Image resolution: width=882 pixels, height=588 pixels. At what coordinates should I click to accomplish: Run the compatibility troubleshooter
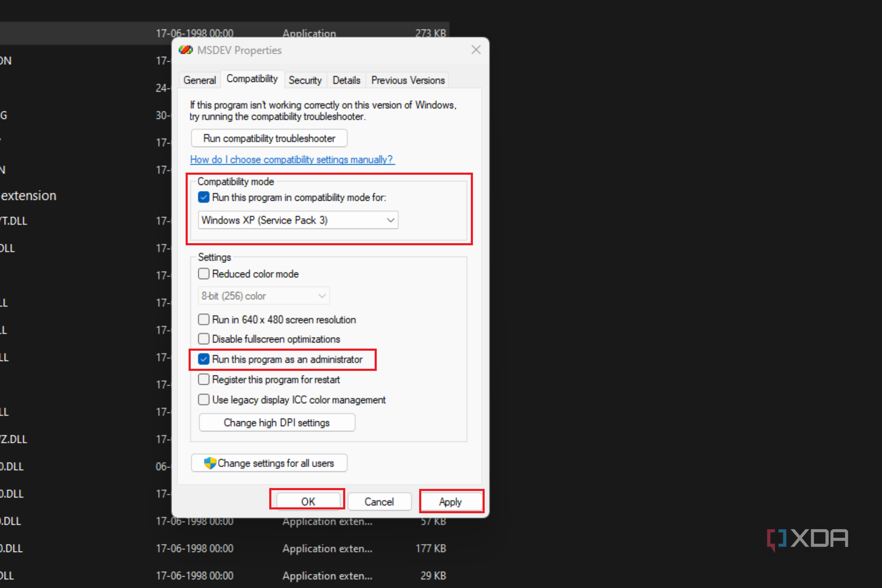(x=269, y=138)
